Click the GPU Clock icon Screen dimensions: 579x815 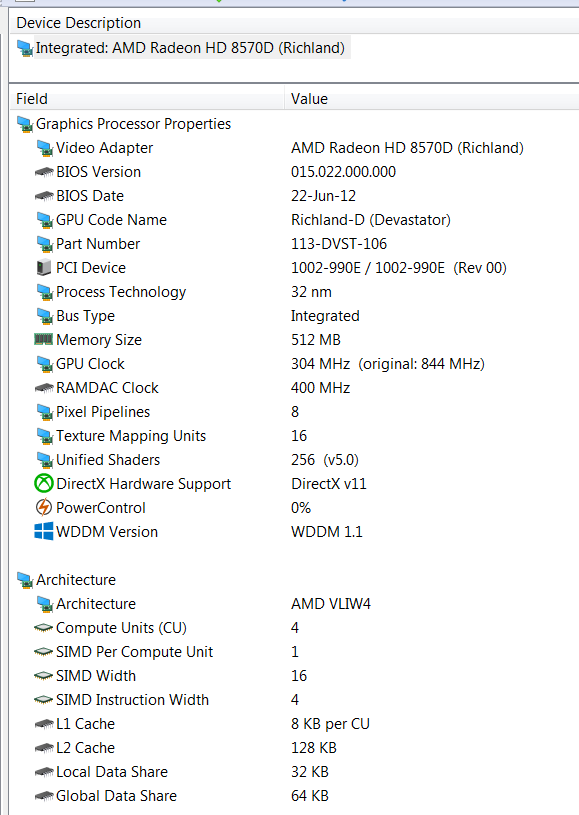[x=45, y=364]
